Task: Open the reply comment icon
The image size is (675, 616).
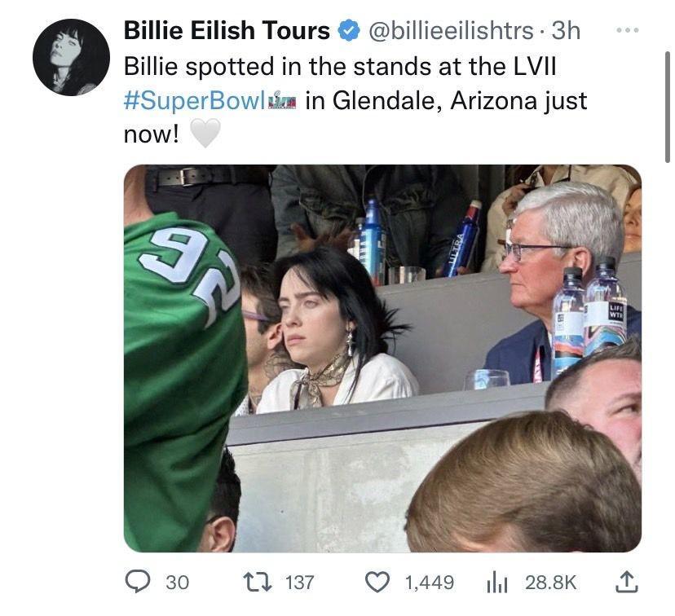Action: click(x=138, y=582)
